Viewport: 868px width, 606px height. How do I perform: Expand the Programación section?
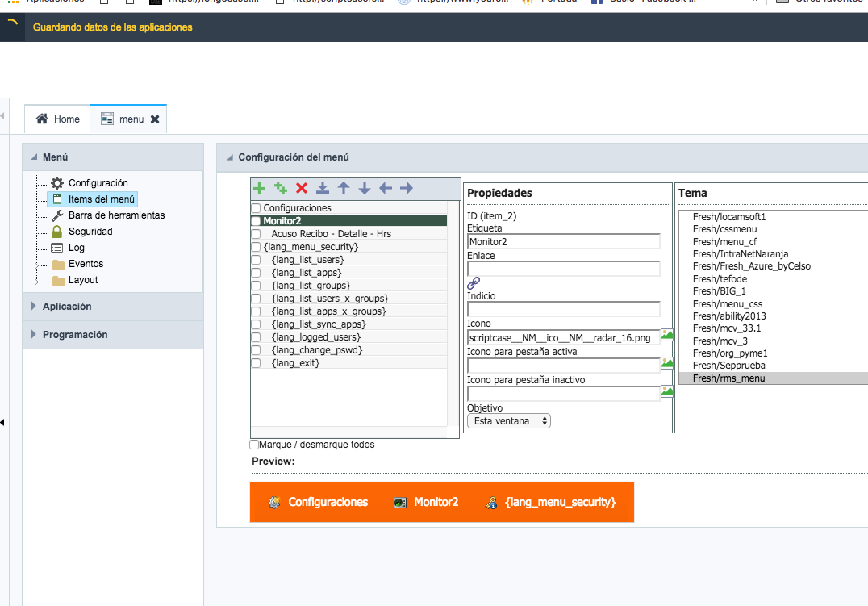(x=34, y=335)
